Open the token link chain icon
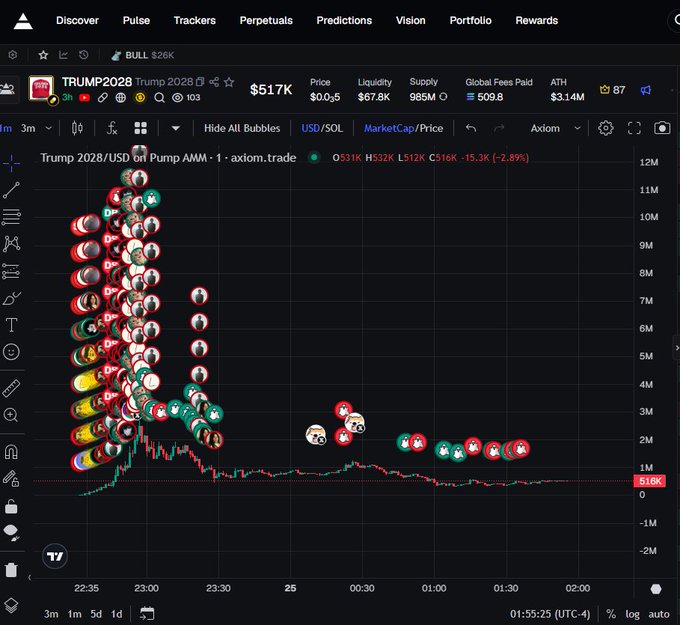This screenshot has width=680, height=625. click(x=103, y=98)
